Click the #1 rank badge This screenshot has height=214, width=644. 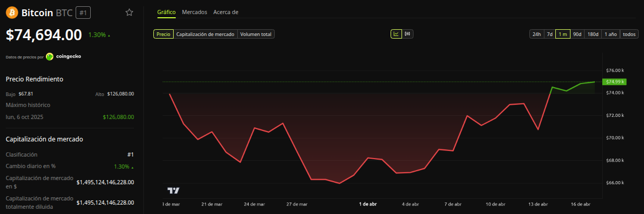(x=83, y=13)
